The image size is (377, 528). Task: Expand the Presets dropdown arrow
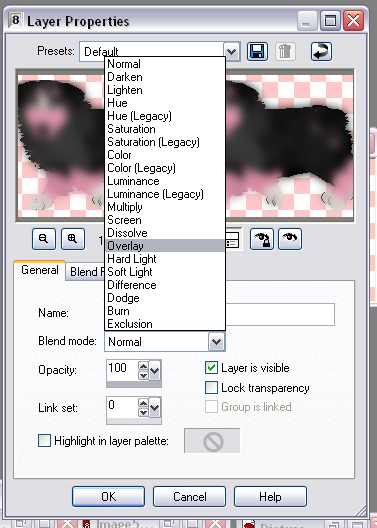coord(232,52)
